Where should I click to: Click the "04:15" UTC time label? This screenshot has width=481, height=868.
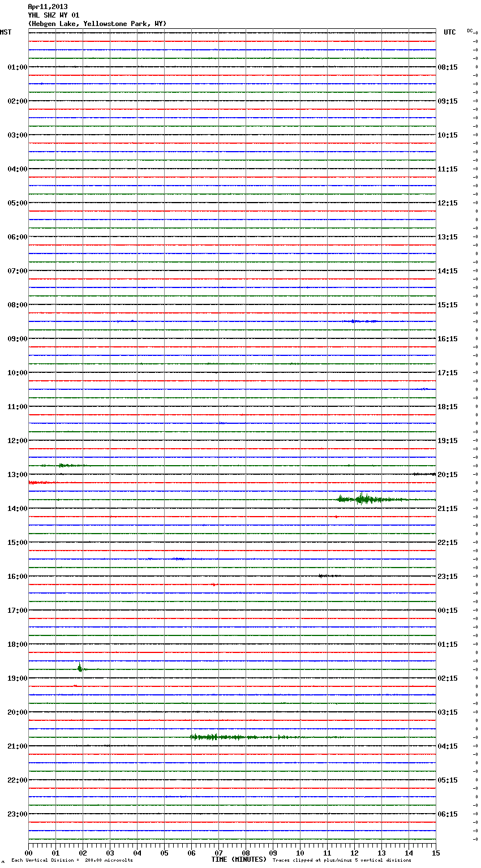[x=448, y=746]
